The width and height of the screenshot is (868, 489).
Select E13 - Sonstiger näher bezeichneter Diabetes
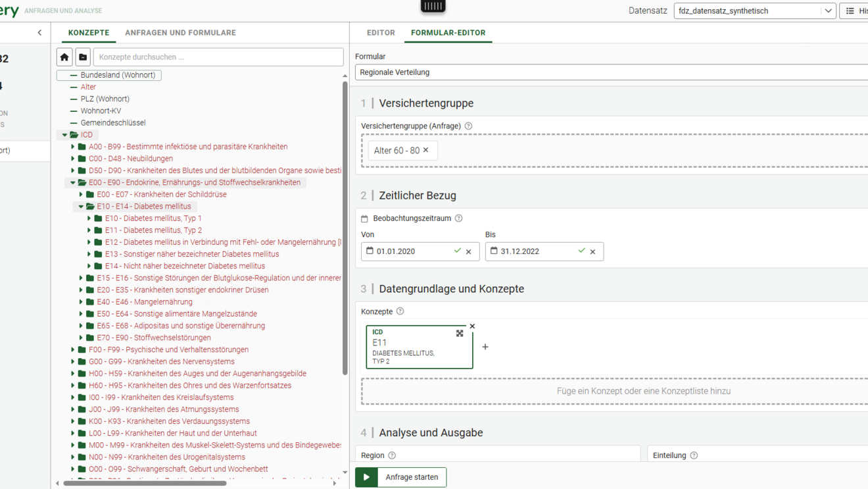tap(192, 254)
